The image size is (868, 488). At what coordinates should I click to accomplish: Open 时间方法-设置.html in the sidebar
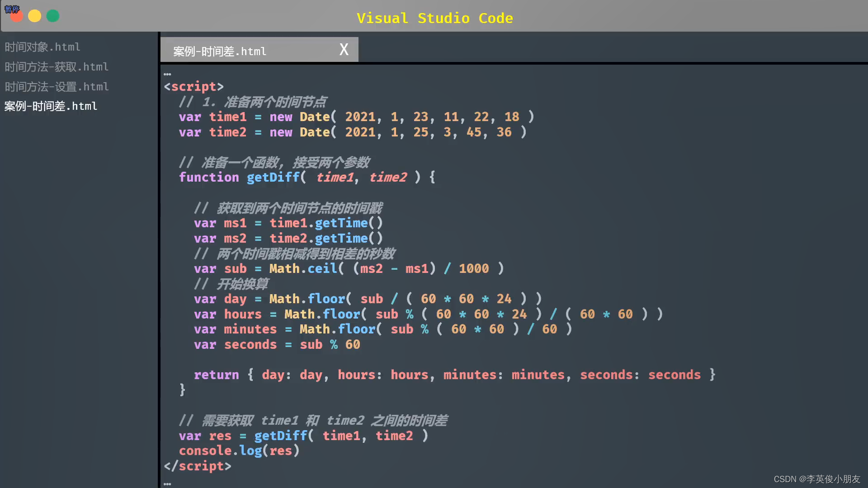pyautogui.click(x=57, y=87)
